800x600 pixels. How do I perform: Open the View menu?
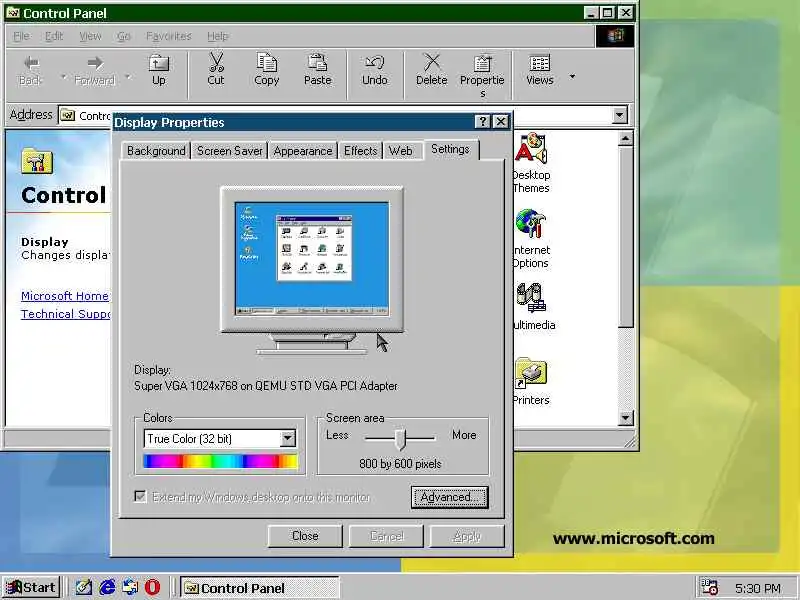(90, 36)
